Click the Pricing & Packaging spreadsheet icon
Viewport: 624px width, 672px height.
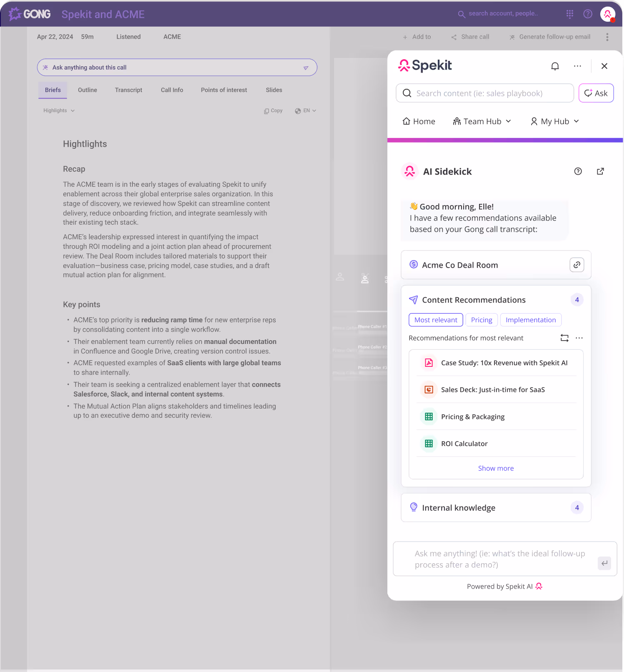pyautogui.click(x=429, y=416)
